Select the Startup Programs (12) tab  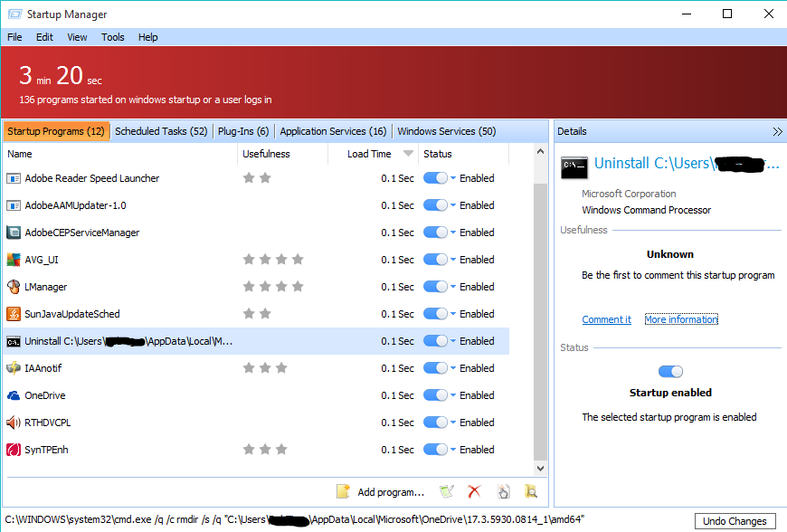click(56, 131)
